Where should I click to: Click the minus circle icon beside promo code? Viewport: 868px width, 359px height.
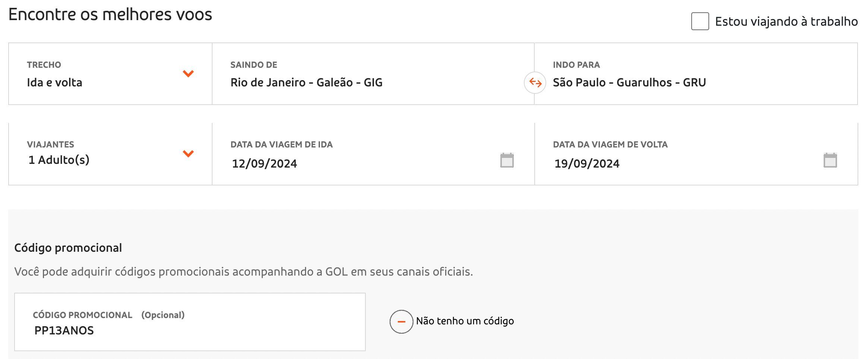401,321
